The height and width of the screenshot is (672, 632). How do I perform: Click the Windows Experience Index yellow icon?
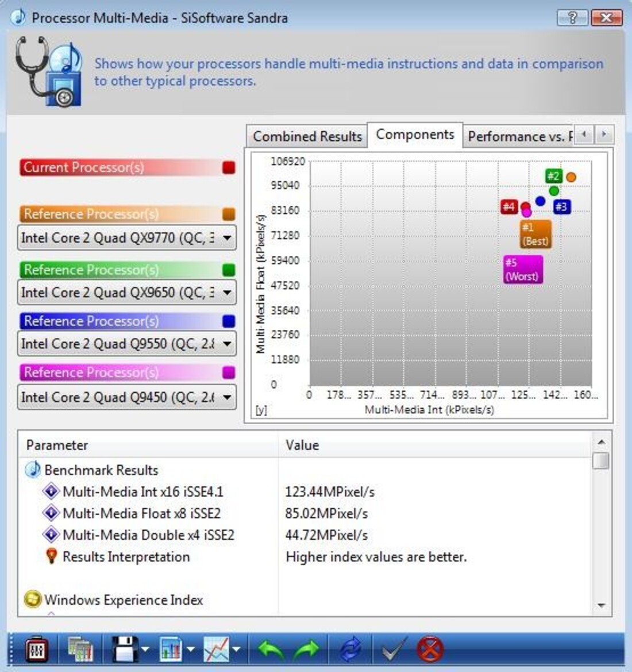click(33, 599)
